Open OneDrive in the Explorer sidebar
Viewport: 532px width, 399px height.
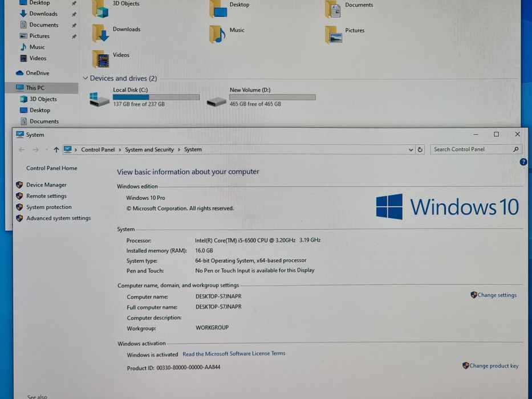click(37, 73)
